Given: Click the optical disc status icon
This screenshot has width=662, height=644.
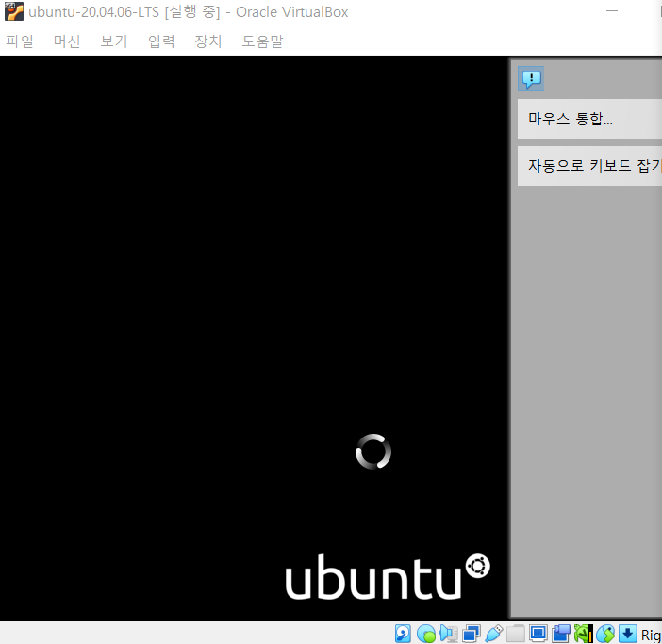Looking at the screenshot, I should (426, 634).
